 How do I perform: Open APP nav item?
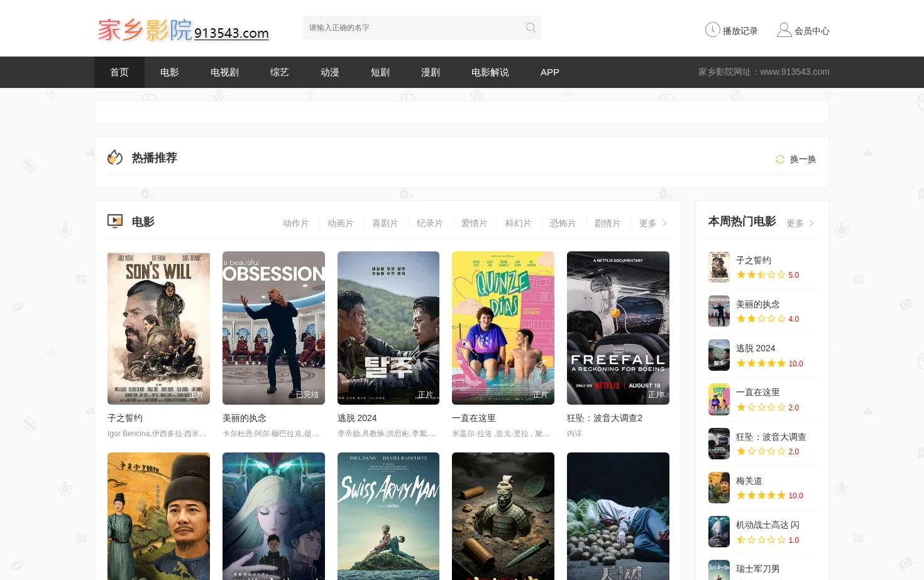pyautogui.click(x=550, y=72)
